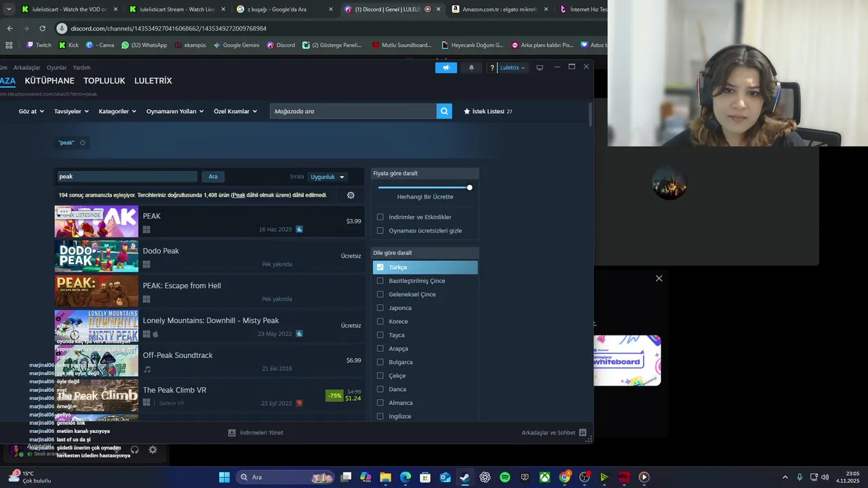Screen dimensions: 868x488
Task: Enable Almanca language filter
Action: [380, 403]
